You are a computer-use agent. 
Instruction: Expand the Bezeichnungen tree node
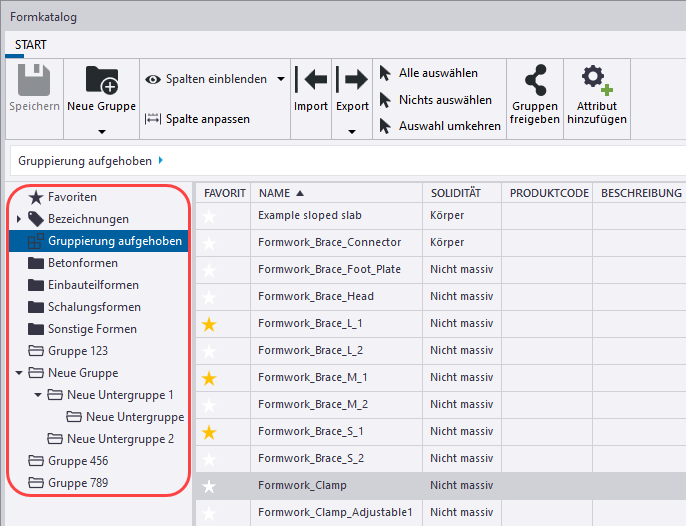pos(19,219)
